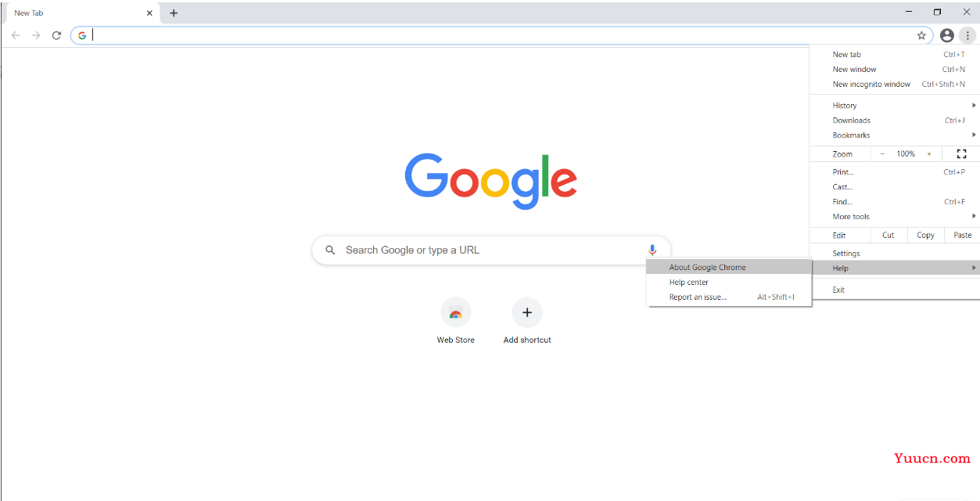Image resolution: width=980 pixels, height=501 pixels.
Task: Increase zoom with the plus stepper
Action: click(929, 154)
